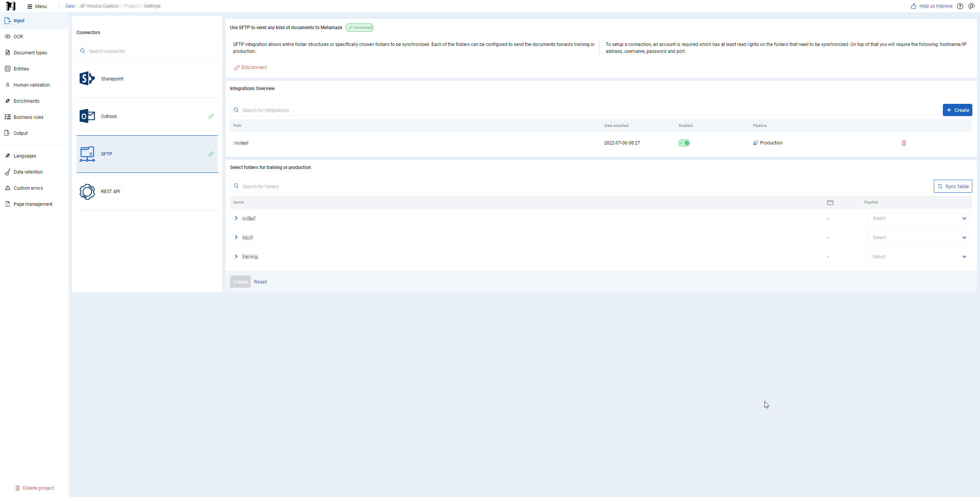Open Human validation settings
980x497 pixels.
pos(34,85)
